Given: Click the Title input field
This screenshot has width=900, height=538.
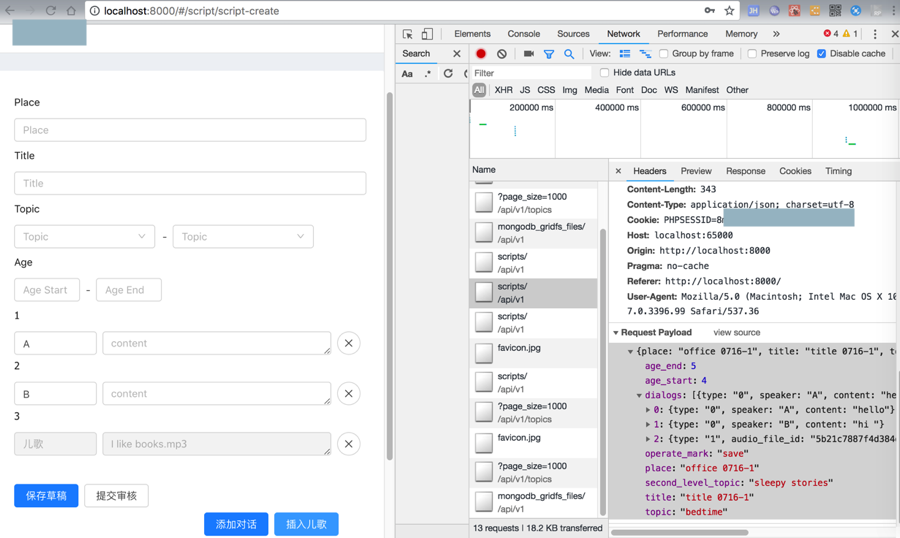Looking at the screenshot, I should point(190,183).
